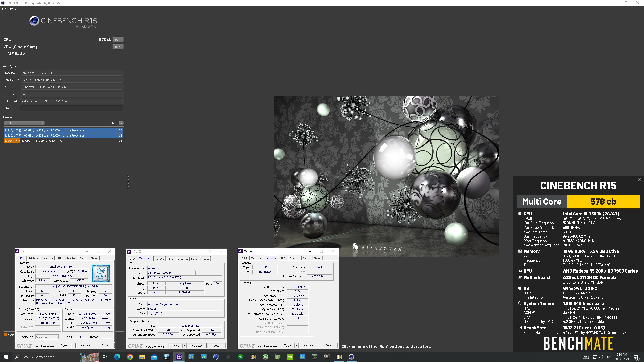
Task: Select the second ranking row scoring 4162
Action: (63, 135)
